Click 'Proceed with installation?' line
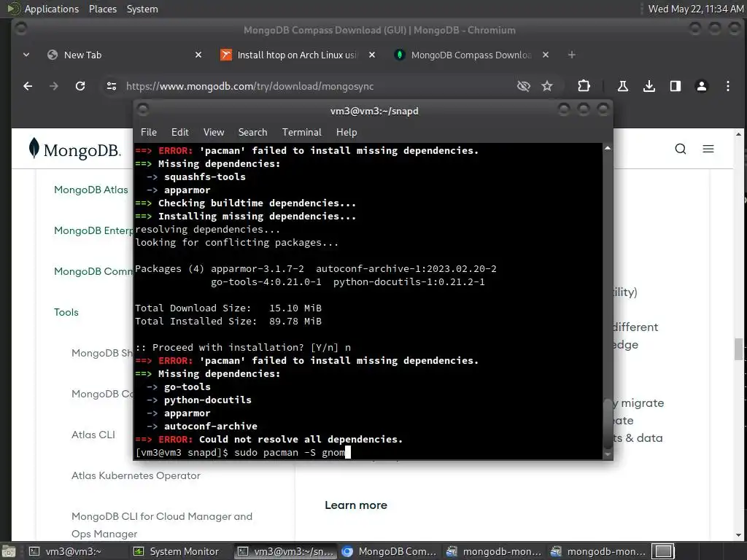Screen dimensions: 747x560 click(x=243, y=348)
